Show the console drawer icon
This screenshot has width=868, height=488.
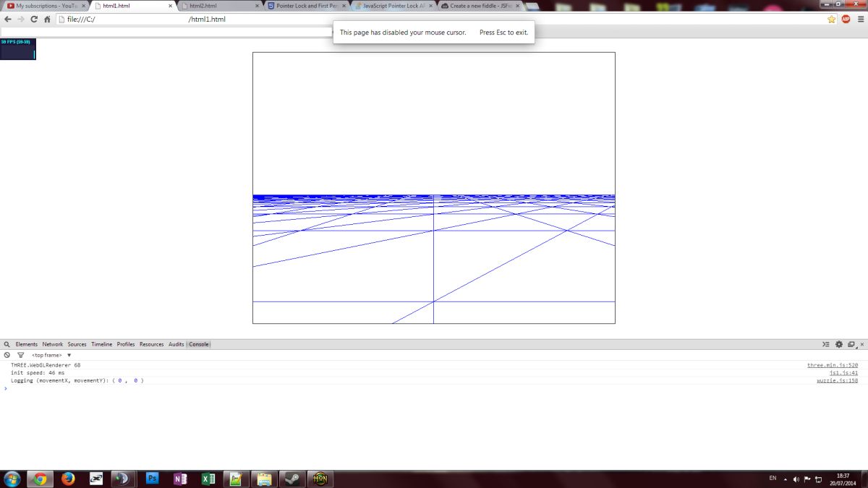click(x=826, y=344)
